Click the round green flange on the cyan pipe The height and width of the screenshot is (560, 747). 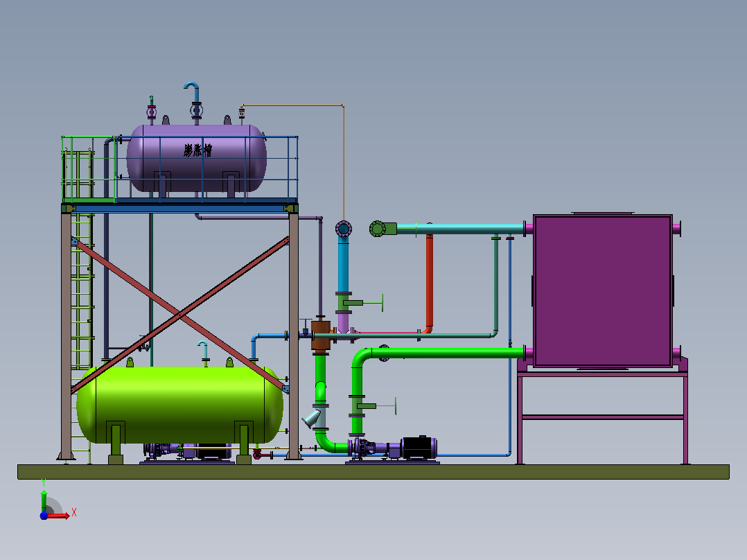377,228
